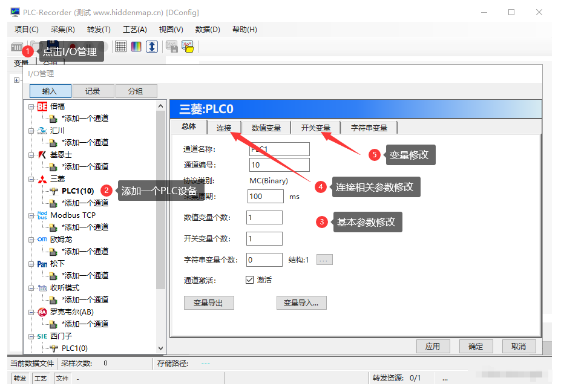
Task: Open the rainbow color settings icon
Action: coord(136,47)
